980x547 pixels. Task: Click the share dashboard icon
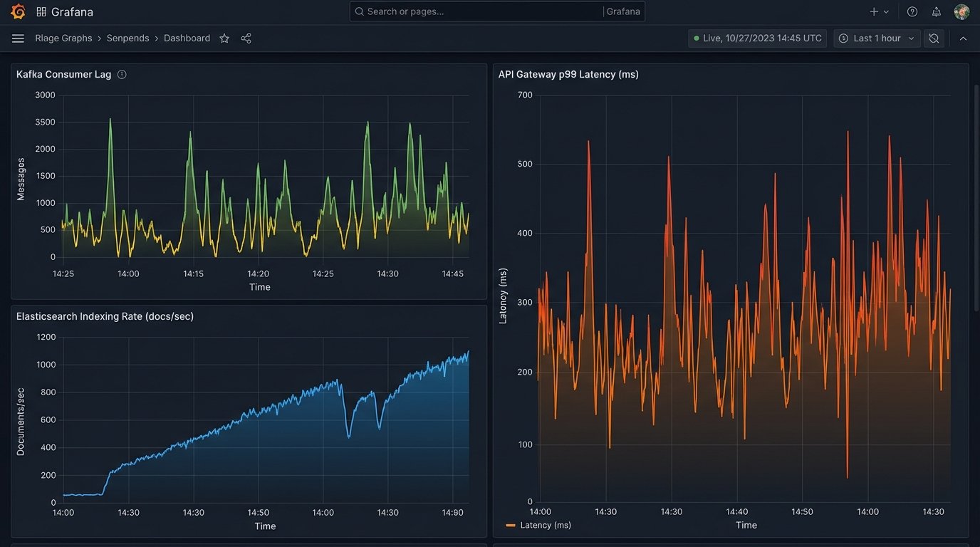click(246, 38)
